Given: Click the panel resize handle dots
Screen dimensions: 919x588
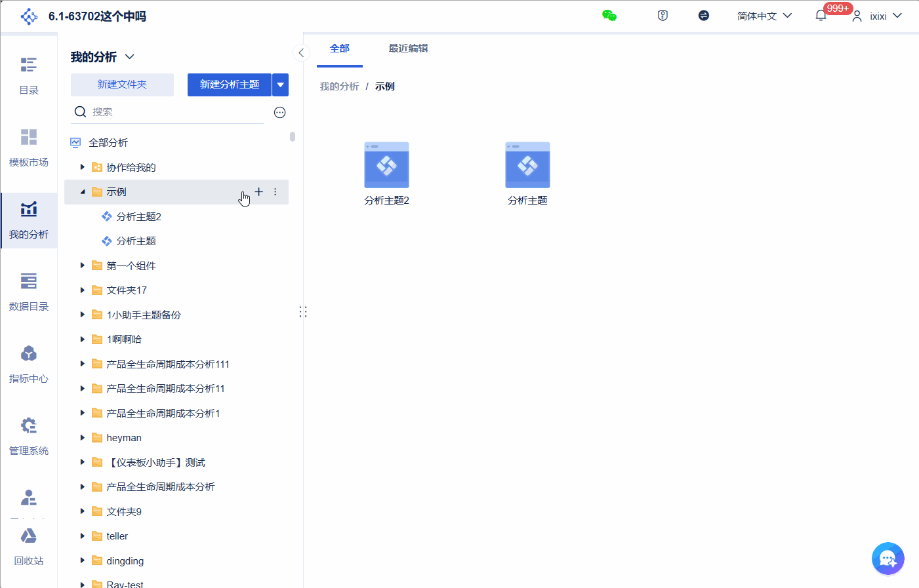Looking at the screenshot, I should click(x=303, y=311).
